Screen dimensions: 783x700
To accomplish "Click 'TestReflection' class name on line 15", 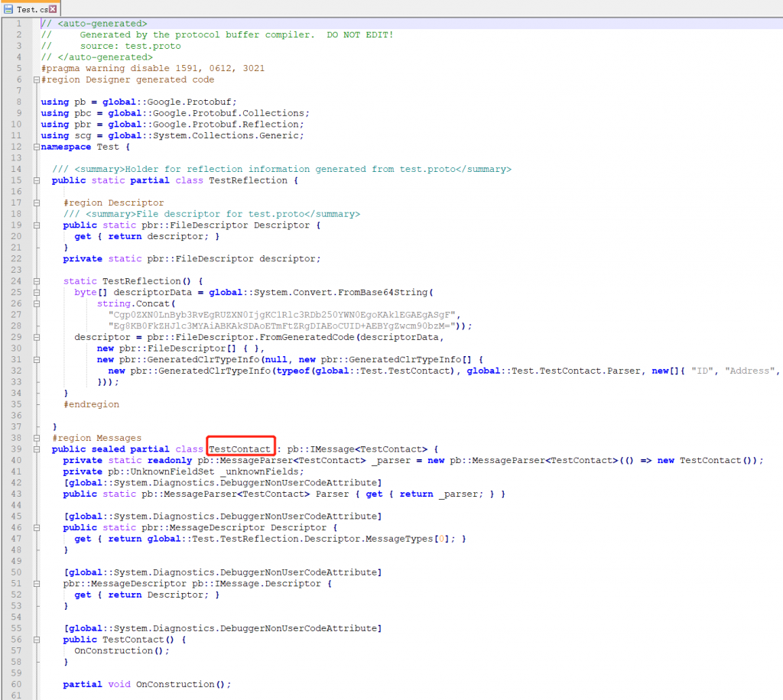I will (x=249, y=180).
